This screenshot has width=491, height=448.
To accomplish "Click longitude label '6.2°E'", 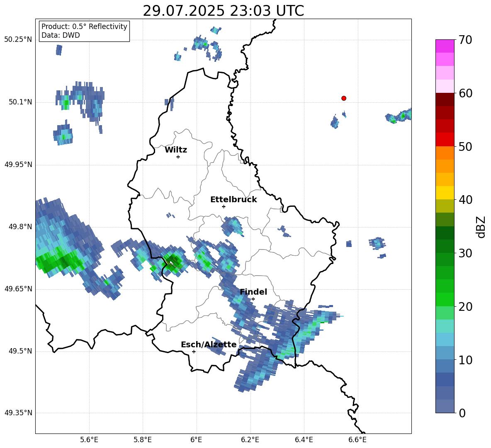I will (x=250, y=440).
